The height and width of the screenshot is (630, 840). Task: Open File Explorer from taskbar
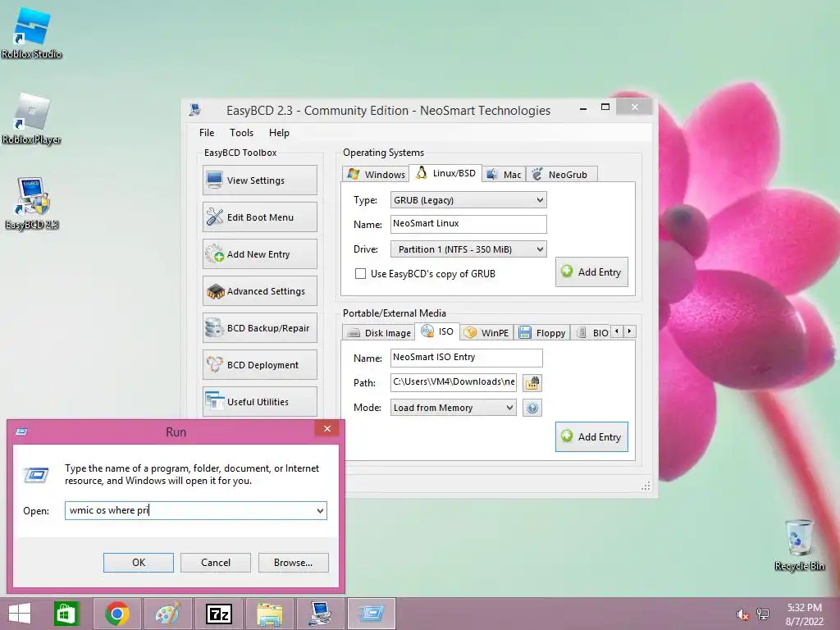(x=269, y=614)
